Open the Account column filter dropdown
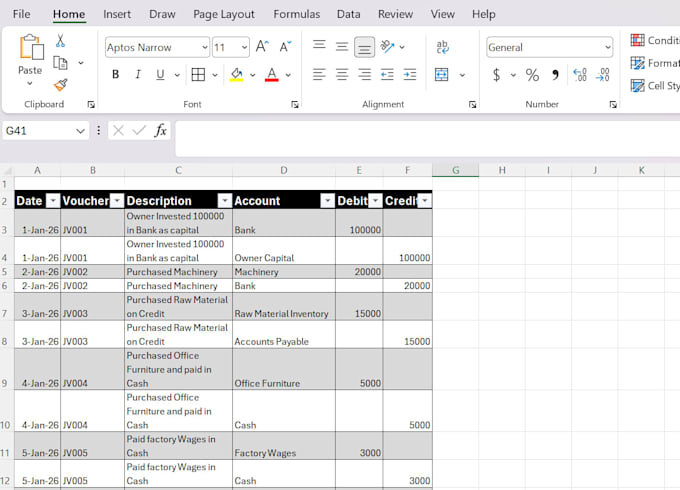Viewport: 680px width, 490px height. pos(328,201)
